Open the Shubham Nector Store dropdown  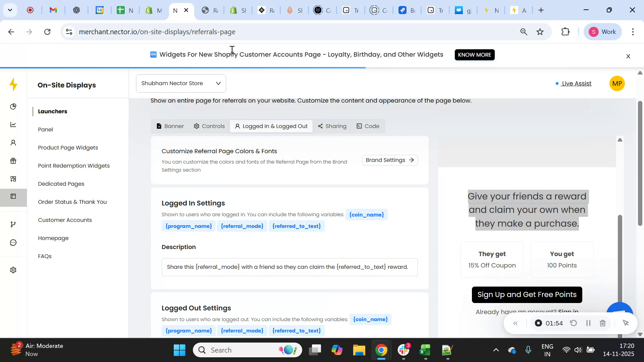point(181,83)
